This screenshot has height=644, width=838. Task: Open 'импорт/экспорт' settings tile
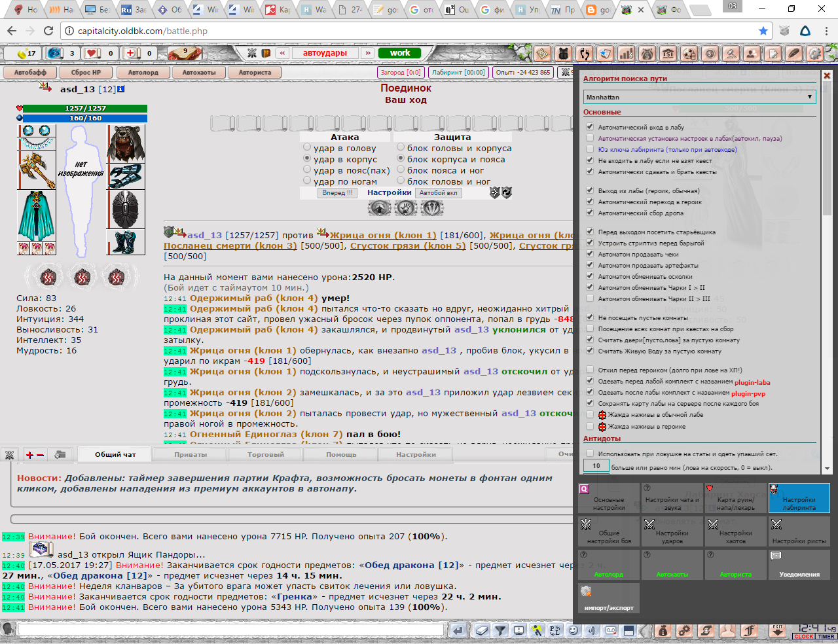click(x=608, y=598)
